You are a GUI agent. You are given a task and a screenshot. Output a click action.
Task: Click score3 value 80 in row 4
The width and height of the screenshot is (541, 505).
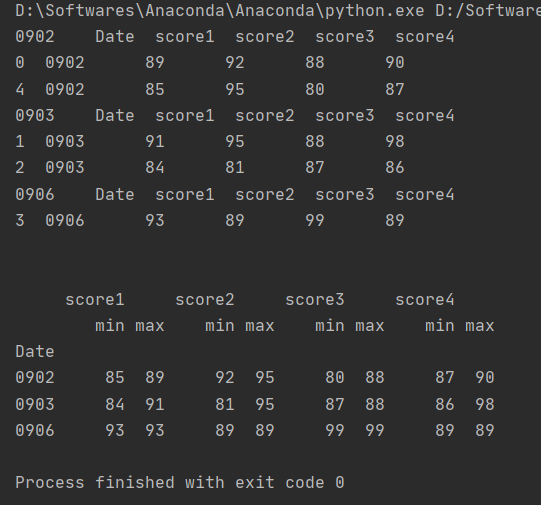[x=315, y=89]
